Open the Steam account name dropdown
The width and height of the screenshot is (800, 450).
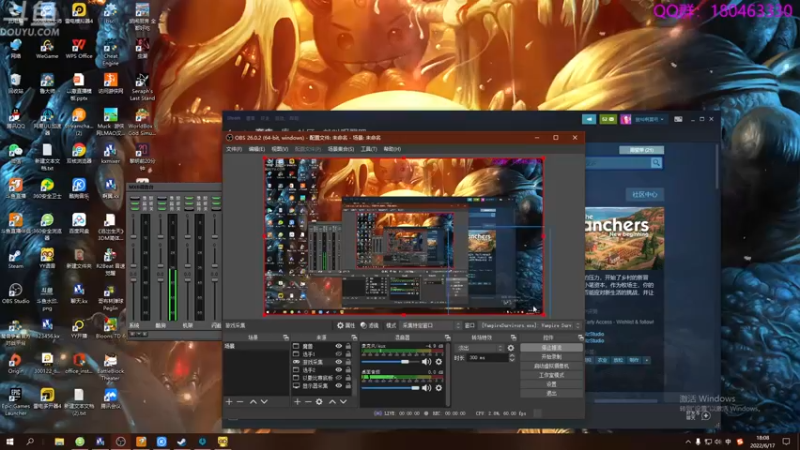point(649,119)
